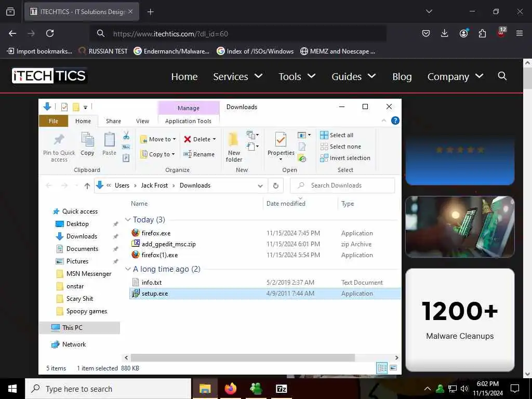Click Invert selection in ribbon

(345, 158)
